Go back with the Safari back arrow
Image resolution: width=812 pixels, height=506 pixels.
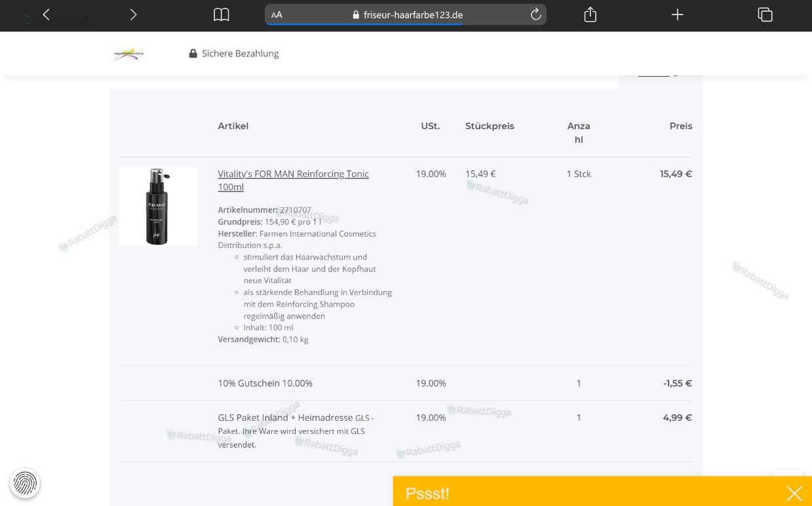(x=46, y=14)
